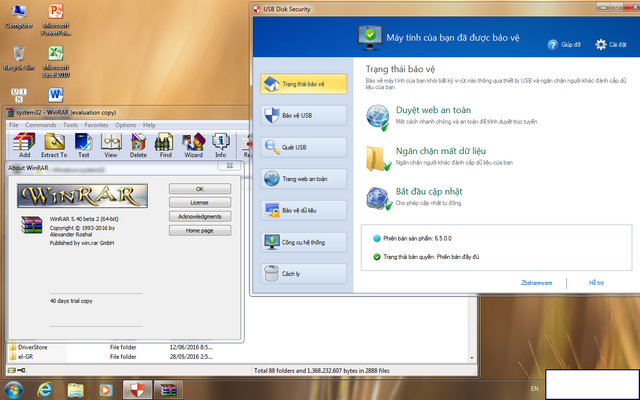Screen dimensions: 640x400
Task: Select Microsoft PowerPoint desktop shortcut
Action: click(x=56, y=20)
